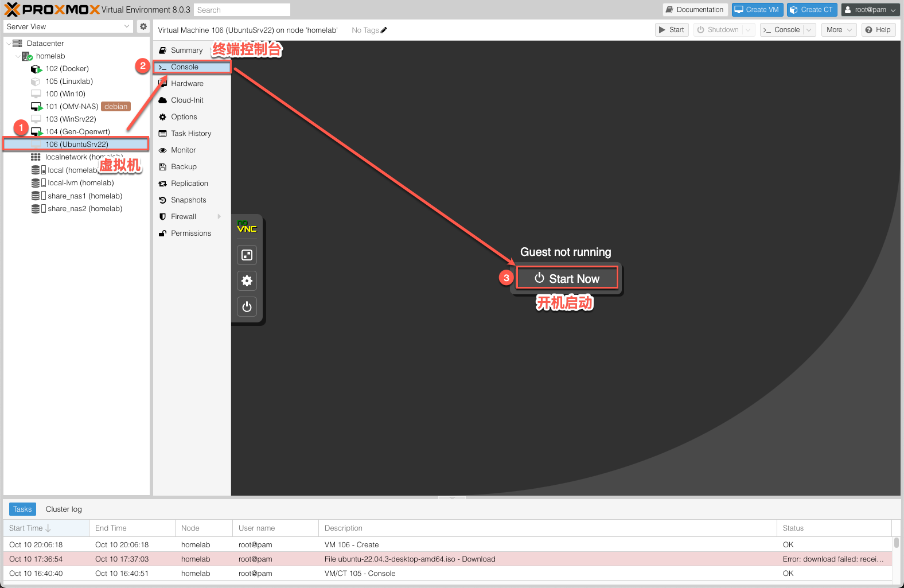Open the root@pam user menu

[870, 10]
